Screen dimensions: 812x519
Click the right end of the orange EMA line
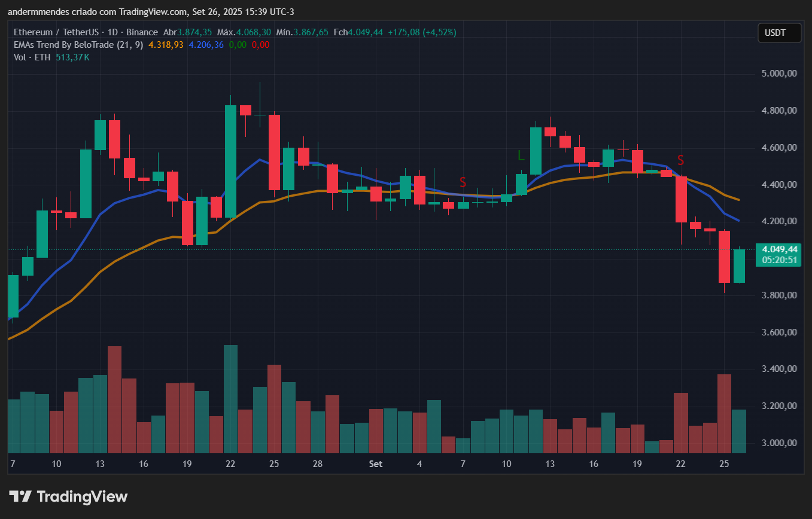pyautogui.click(x=738, y=200)
